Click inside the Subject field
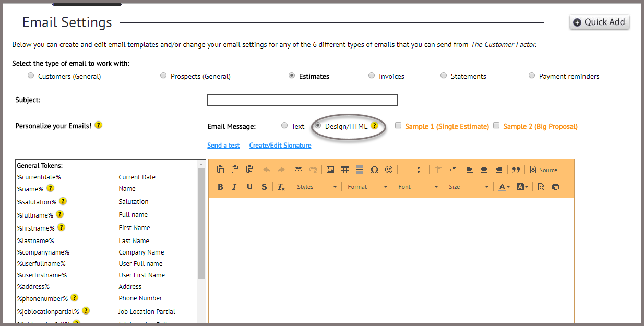644x326 pixels. [x=302, y=100]
